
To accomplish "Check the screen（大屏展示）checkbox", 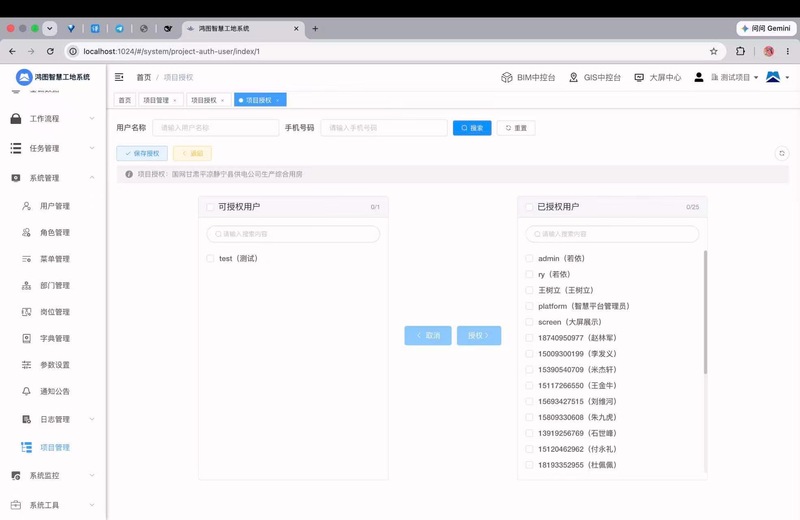I will pyautogui.click(x=529, y=322).
